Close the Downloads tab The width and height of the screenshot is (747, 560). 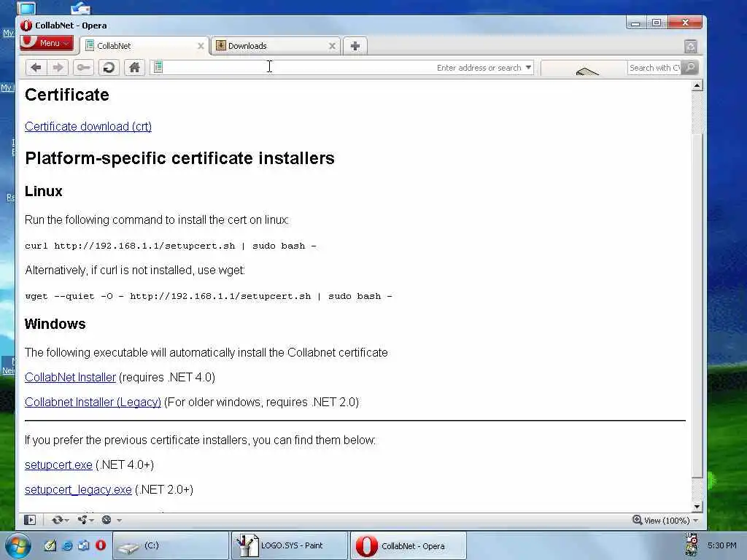coord(332,46)
